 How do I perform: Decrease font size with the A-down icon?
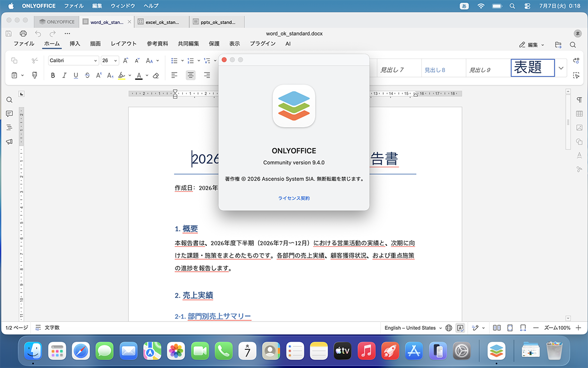click(x=138, y=61)
